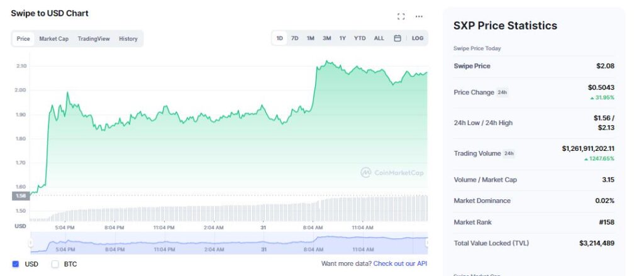The image size is (644, 276).
Task: Click the 24h badge beside Trading Volume
Action: coord(509,153)
